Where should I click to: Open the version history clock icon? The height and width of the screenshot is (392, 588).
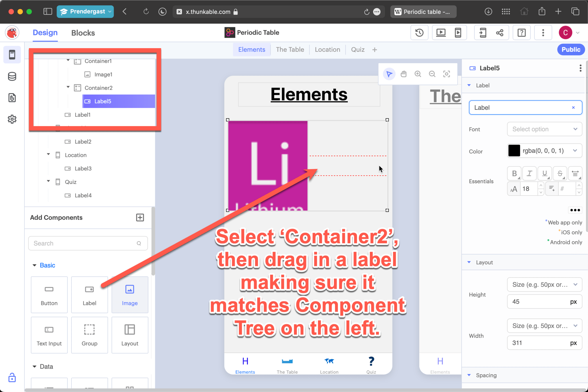tap(419, 33)
